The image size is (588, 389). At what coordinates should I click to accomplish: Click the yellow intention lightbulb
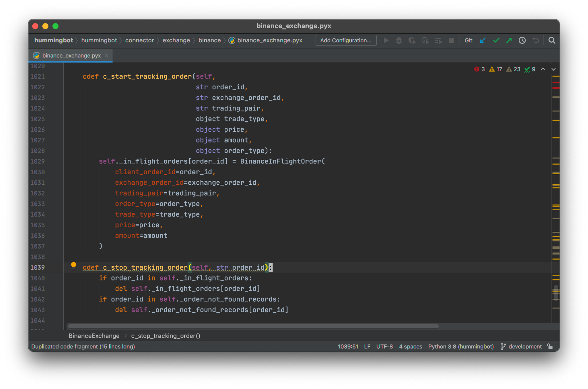click(x=73, y=266)
